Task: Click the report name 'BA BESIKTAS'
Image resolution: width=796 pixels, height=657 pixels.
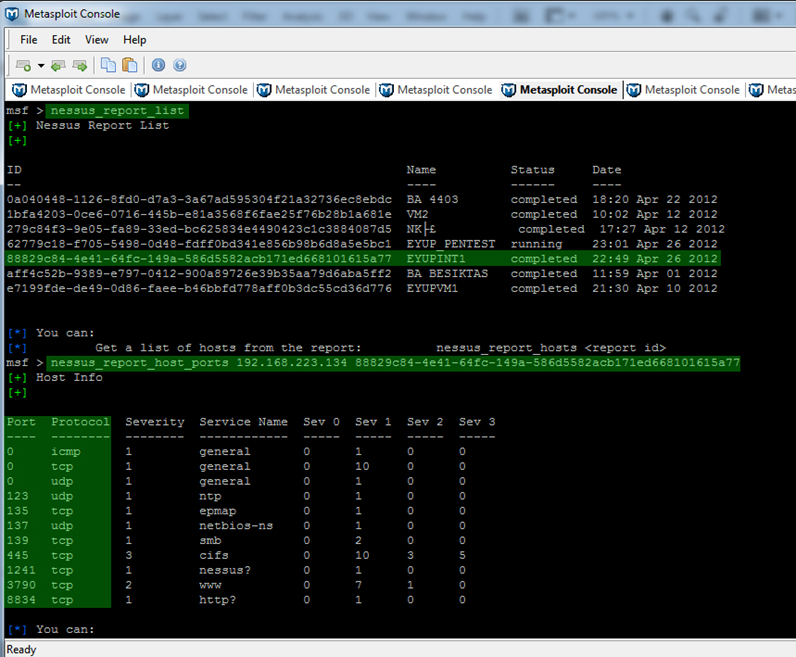Action: pyautogui.click(x=447, y=274)
